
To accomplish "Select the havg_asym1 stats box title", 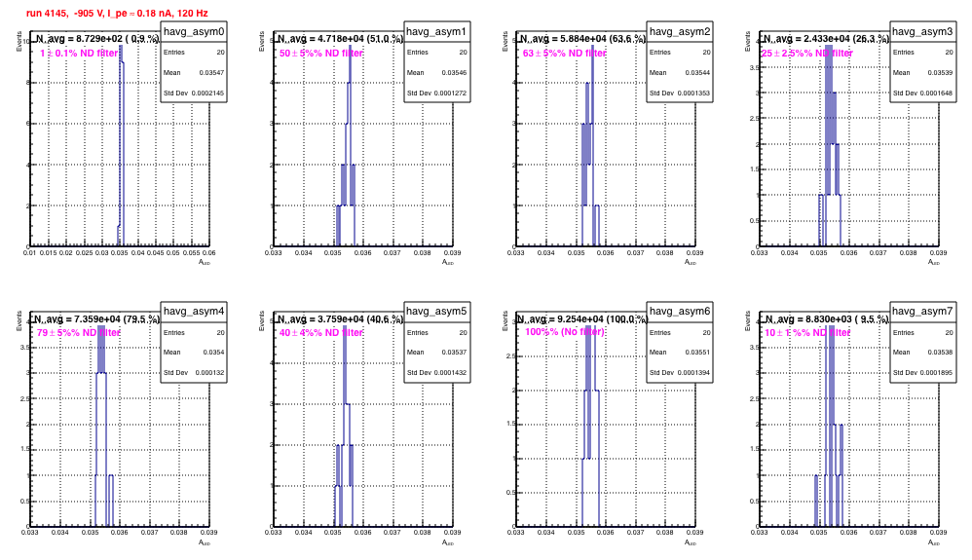I will (x=436, y=31).
